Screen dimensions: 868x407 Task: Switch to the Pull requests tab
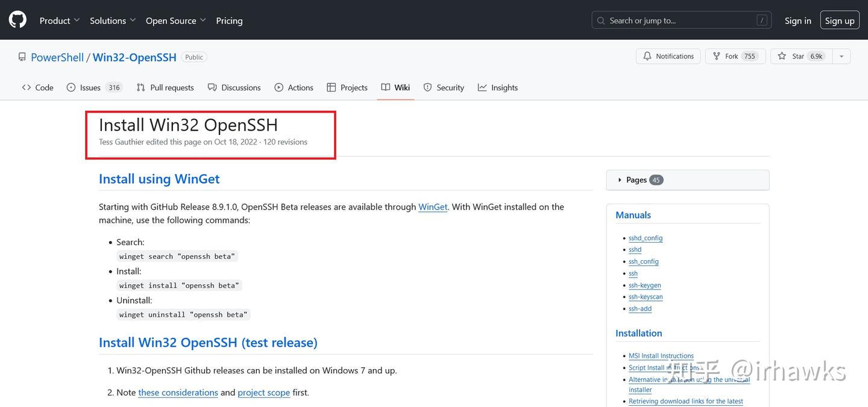click(x=165, y=87)
